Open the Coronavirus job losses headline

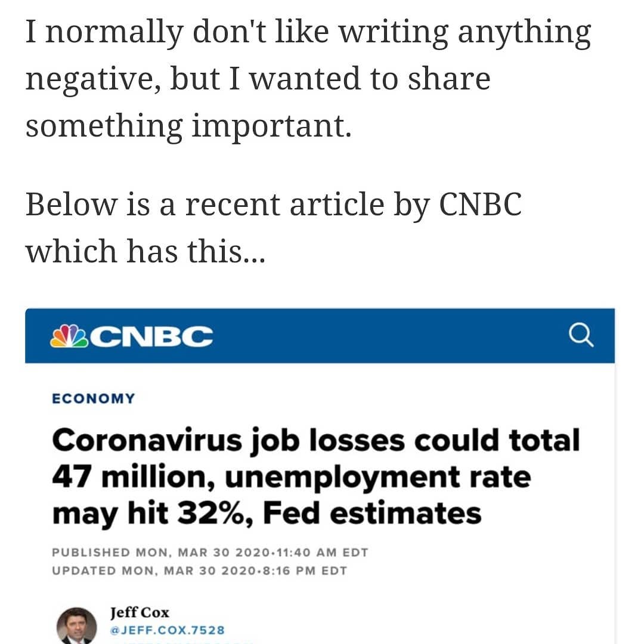(x=316, y=477)
